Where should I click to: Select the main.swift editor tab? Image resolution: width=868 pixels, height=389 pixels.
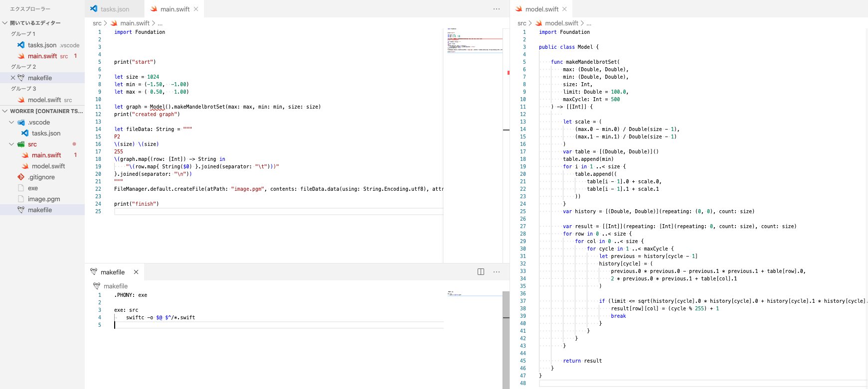coord(174,9)
